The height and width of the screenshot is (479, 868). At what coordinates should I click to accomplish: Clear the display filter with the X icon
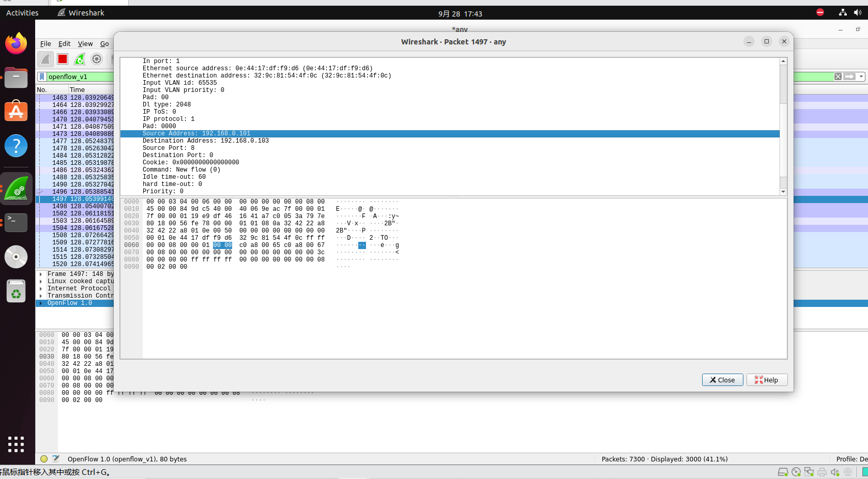point(838,76)
